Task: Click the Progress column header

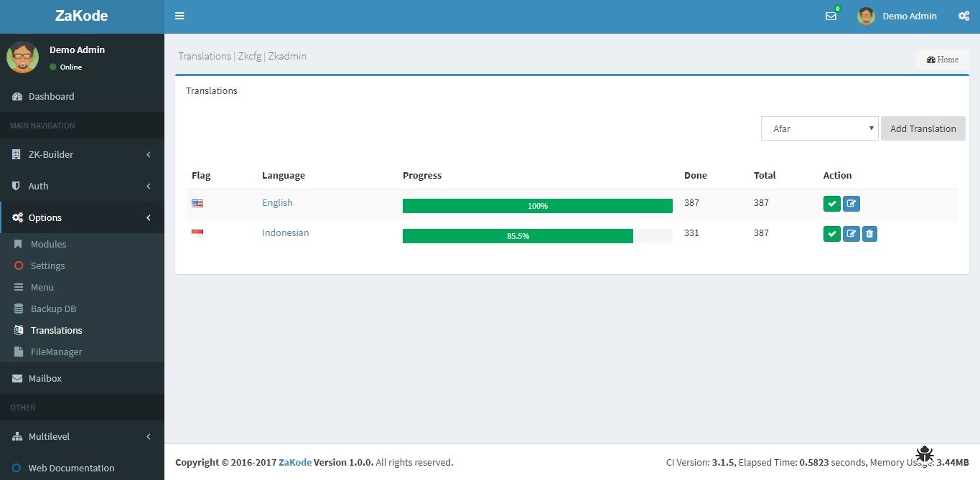Action: point(422,175)
